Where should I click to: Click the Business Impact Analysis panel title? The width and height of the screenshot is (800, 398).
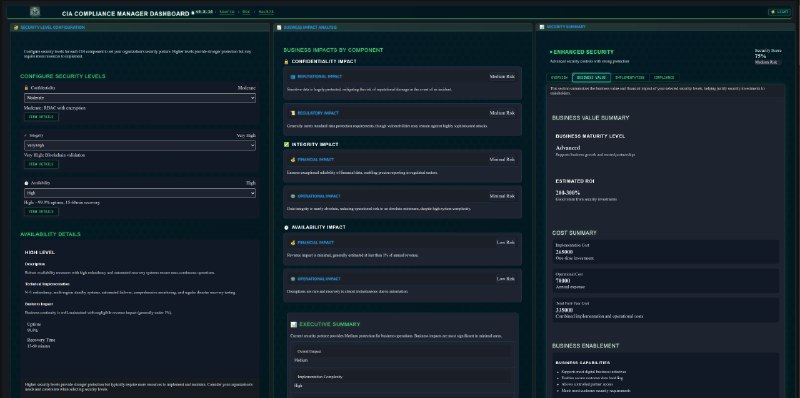[x=310, y=28]
